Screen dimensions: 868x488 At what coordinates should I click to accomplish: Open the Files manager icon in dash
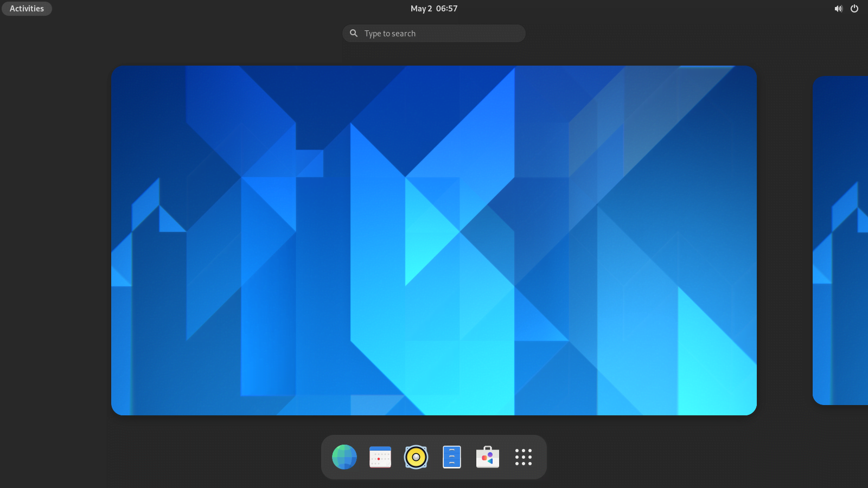pyautogui.click(x=452, y=457)
